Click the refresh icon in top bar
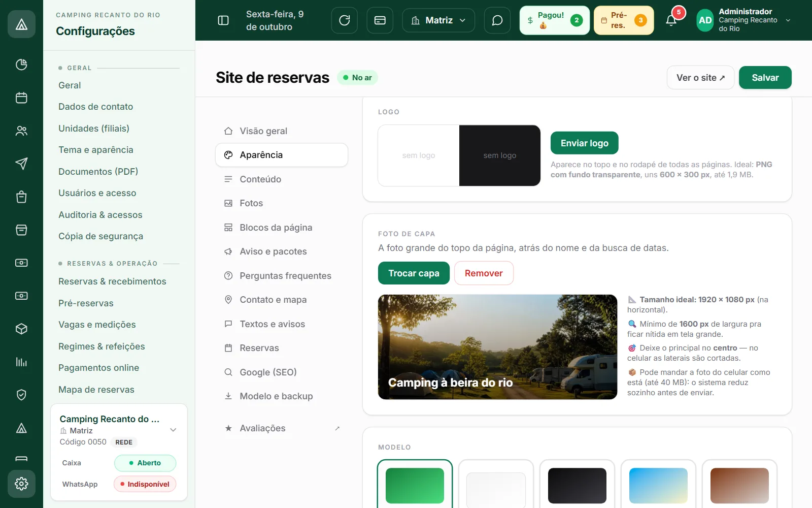The height and width of the screenshot is (508, 812). (345, 20)
